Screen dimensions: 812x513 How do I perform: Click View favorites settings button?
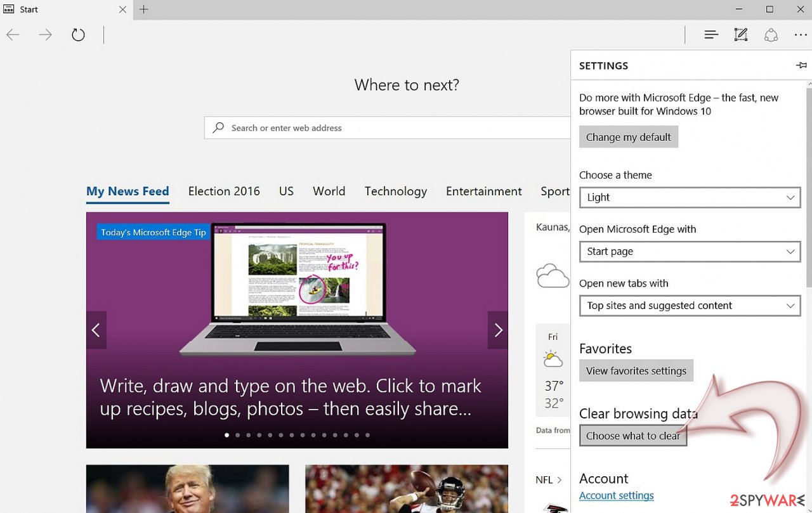[636, 371]
